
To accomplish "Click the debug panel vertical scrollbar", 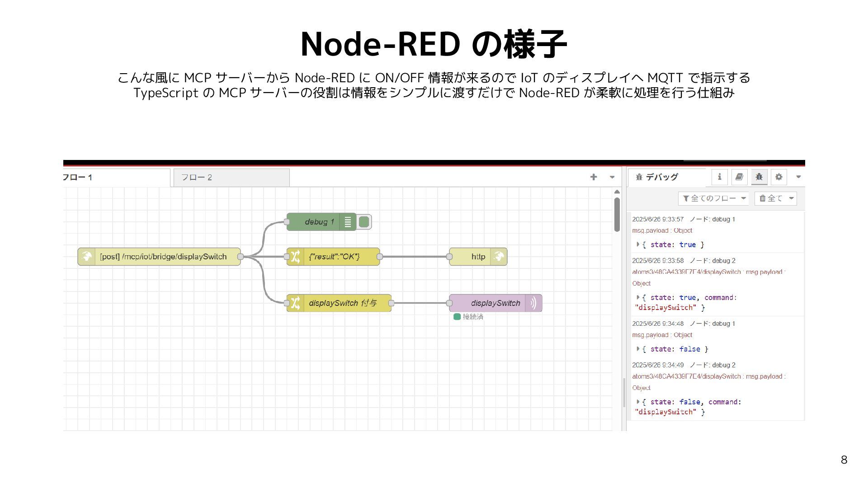I will [624, 393].
